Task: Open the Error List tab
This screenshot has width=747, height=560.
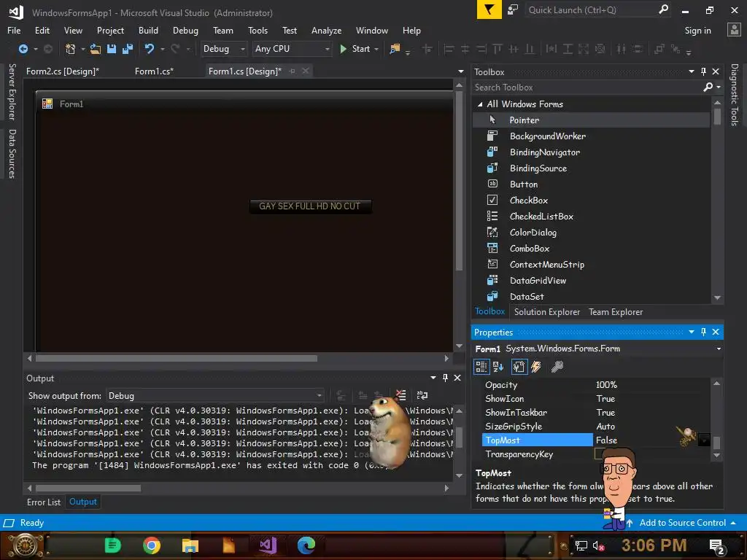Action: (x=44, y=502)
